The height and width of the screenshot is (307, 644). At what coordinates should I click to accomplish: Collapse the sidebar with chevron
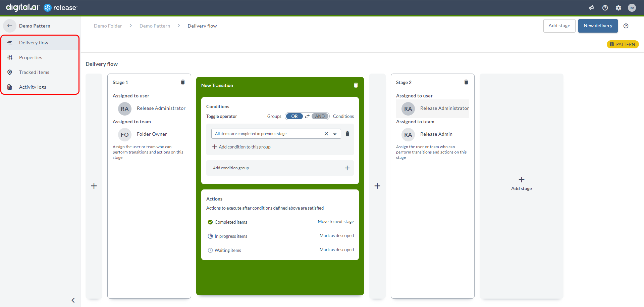73,300
